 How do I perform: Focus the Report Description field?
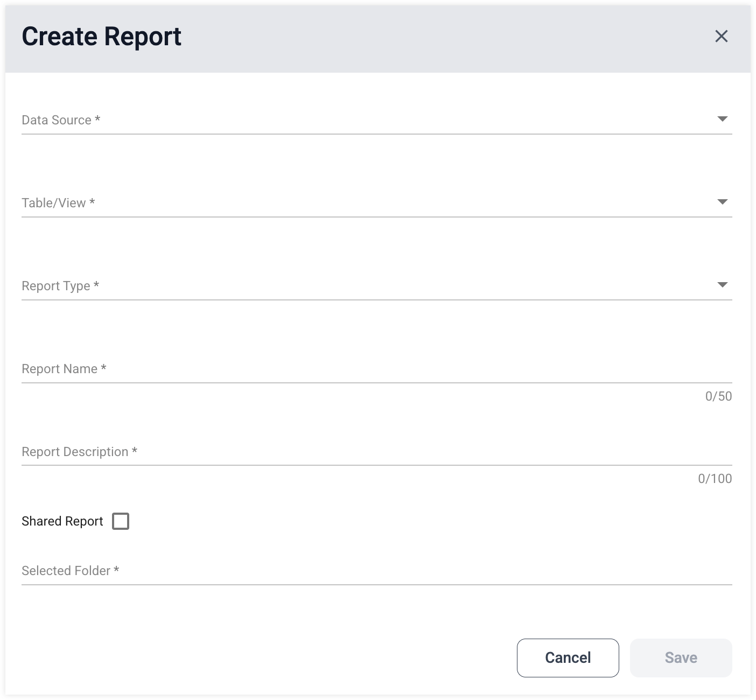tap(376, 451)
